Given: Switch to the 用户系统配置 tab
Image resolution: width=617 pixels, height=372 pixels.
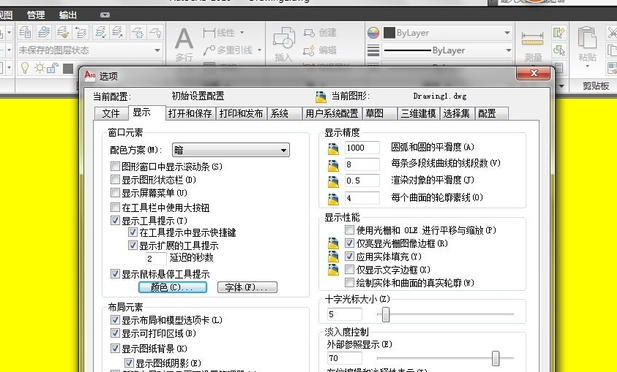Looking at the screenshot, I should 332,113.
